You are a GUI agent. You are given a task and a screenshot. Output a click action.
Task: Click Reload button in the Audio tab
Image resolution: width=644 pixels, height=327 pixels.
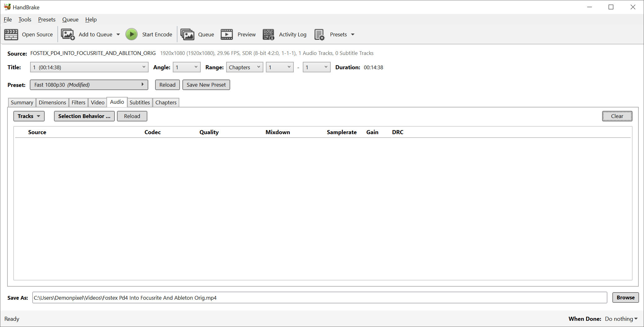click(132, 116)
